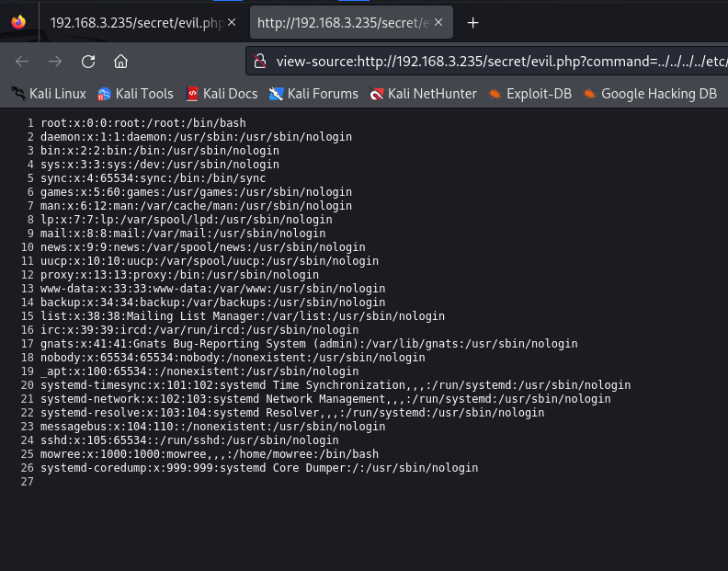The image size is (728, 571).
Task: Click the nobody user entry line
Action: click(x=233, y=358)
